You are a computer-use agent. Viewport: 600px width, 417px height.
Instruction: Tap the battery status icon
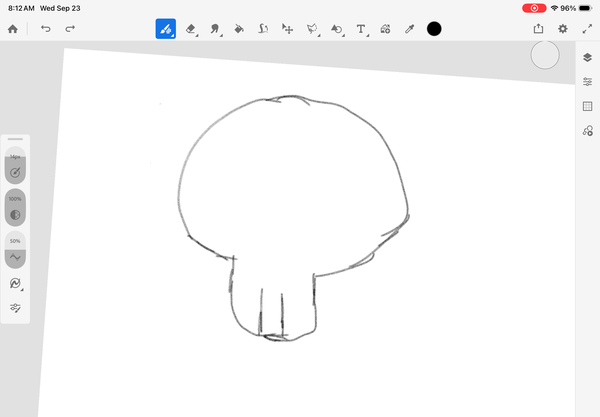585,8
